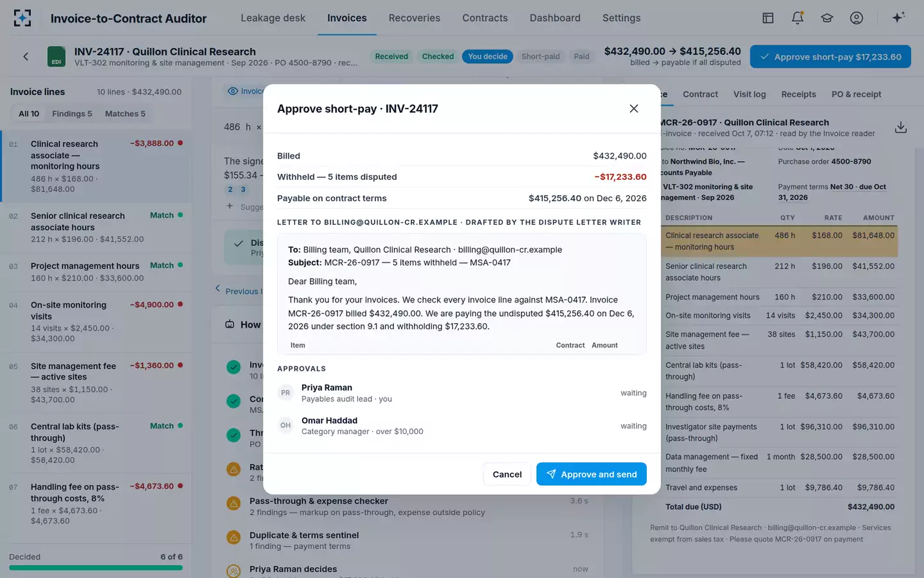Open the user profile icon
Image resolution: width=924 pixels, height=578 pixels.
(856, 18)
